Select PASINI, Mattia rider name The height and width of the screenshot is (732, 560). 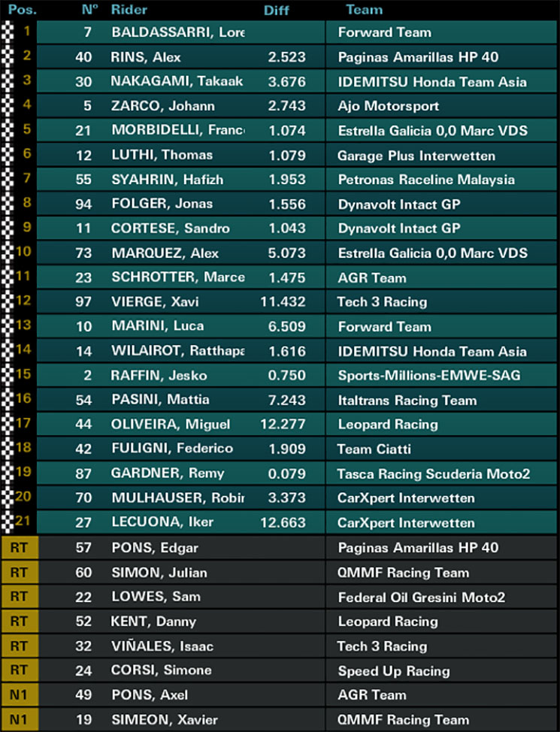(160, 400)
